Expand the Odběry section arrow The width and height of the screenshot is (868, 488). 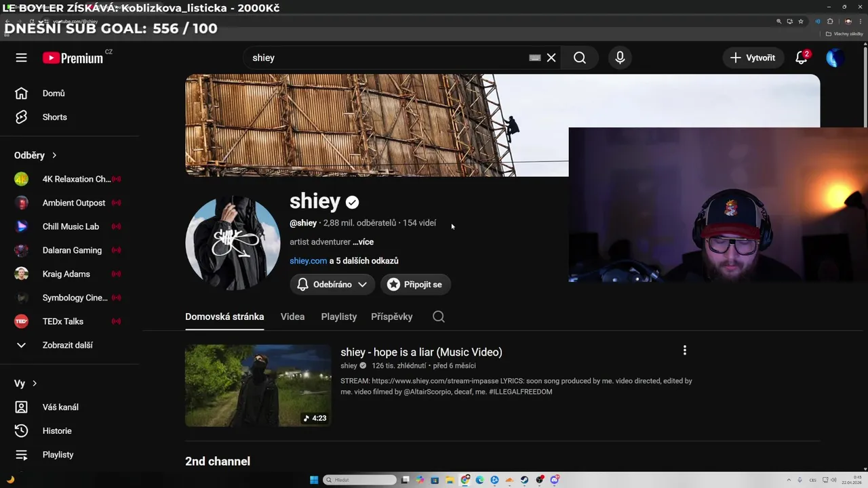click(x=54, y=155)
